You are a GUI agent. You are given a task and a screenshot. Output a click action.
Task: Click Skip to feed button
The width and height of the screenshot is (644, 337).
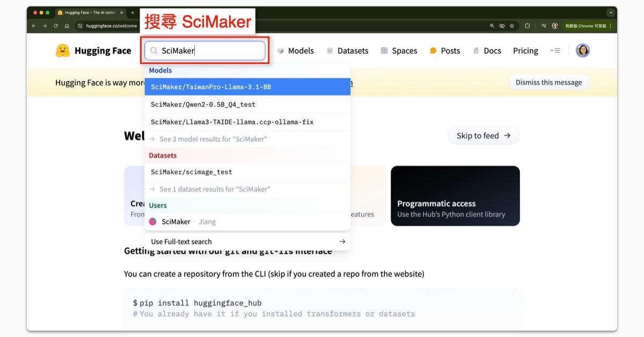coord(484,136)
